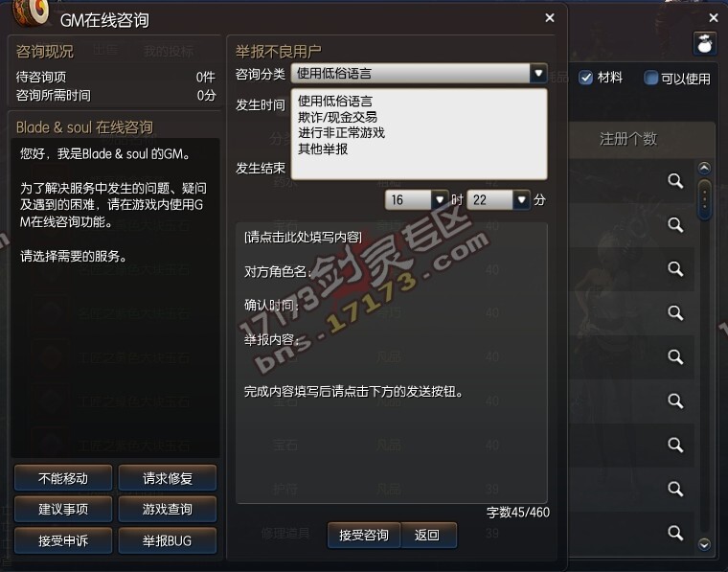This screenshot has width=728, height=572.
Task: Click the pouch bag icon top right
Action: pos(704,44)
